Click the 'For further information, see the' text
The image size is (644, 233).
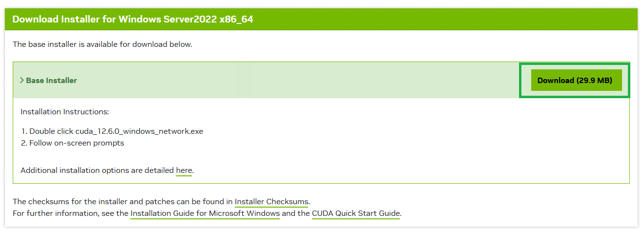pyautogui.click(x=70, y=213)
